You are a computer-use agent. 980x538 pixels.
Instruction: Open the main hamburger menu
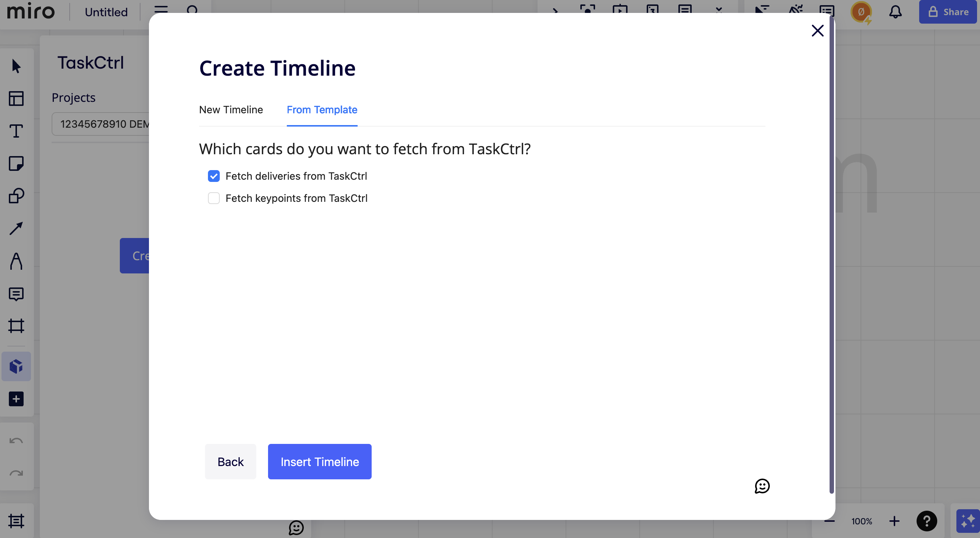[x=161, y=10]
